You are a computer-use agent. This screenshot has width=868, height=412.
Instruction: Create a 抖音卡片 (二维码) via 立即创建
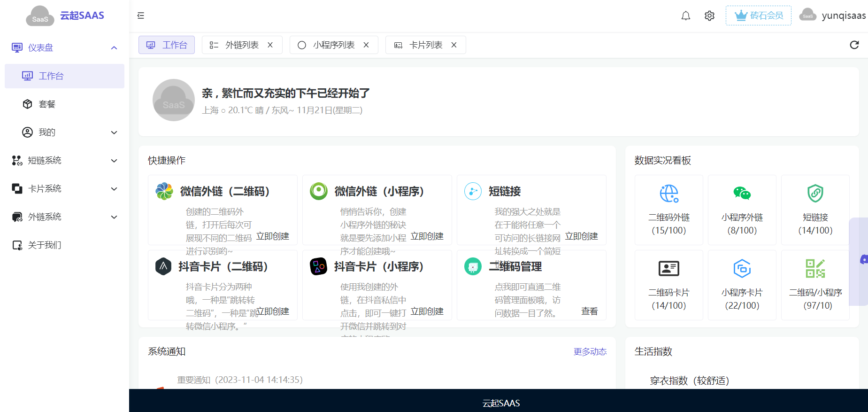(x=273, y=311)
